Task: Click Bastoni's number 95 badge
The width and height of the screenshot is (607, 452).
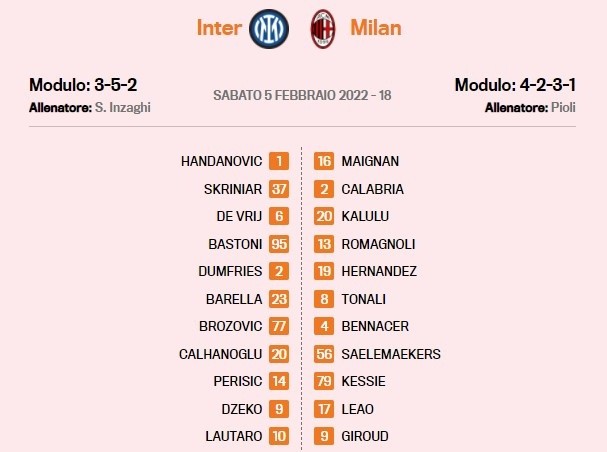Action: point(279,244)
